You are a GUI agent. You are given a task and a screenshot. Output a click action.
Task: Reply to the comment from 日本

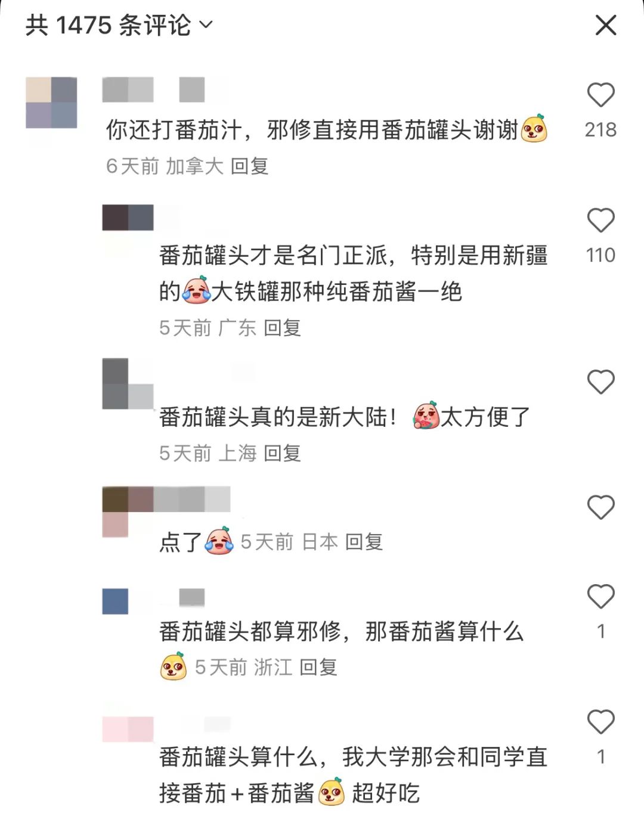[x=364, y=542]
